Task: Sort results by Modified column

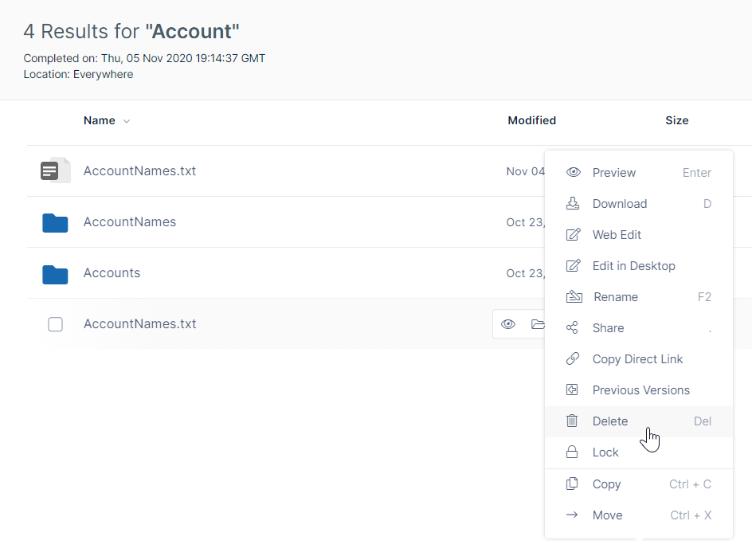Action: [531, 121]
